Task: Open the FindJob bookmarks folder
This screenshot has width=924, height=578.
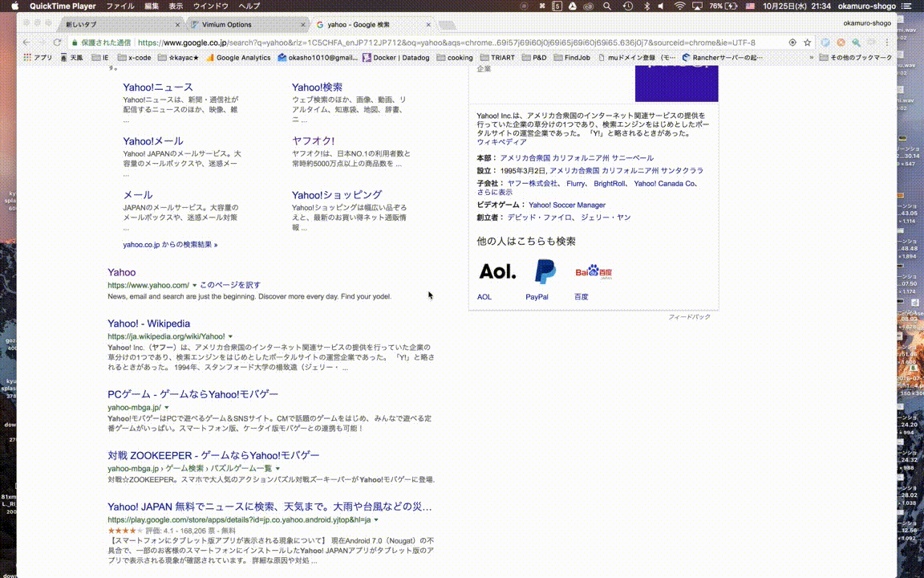Action: click(x=572, y=58)
